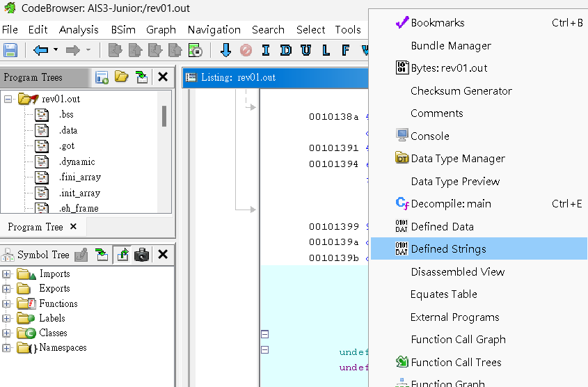Image resolution: width=588 pixels, height=387 pixels.
Task: Close the Program Tree tab
Action: click(74, 226)
